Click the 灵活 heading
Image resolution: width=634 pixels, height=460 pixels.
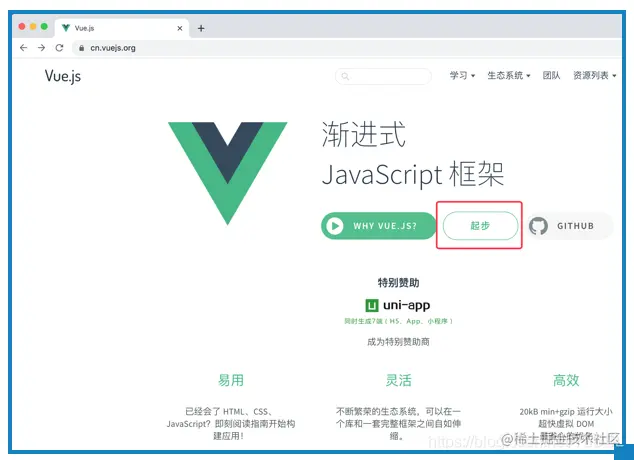pyautogui.click(x=398, y=380)
